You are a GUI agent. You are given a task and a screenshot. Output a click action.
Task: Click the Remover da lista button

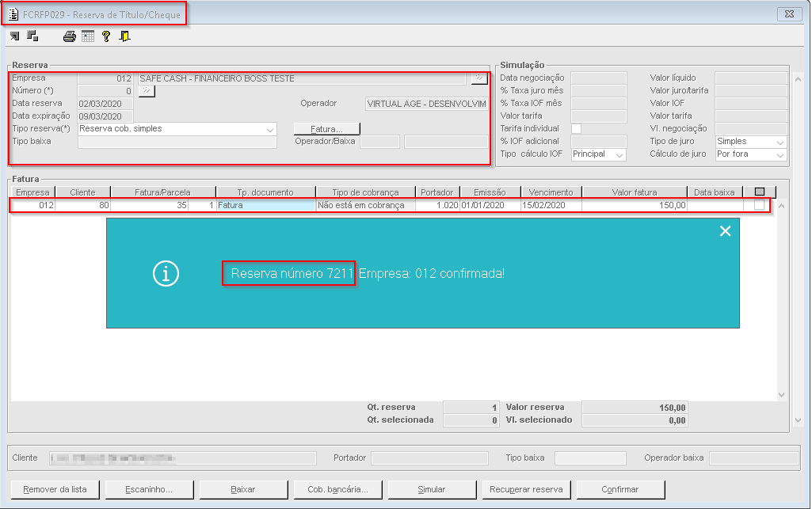[x=55, y=489]
